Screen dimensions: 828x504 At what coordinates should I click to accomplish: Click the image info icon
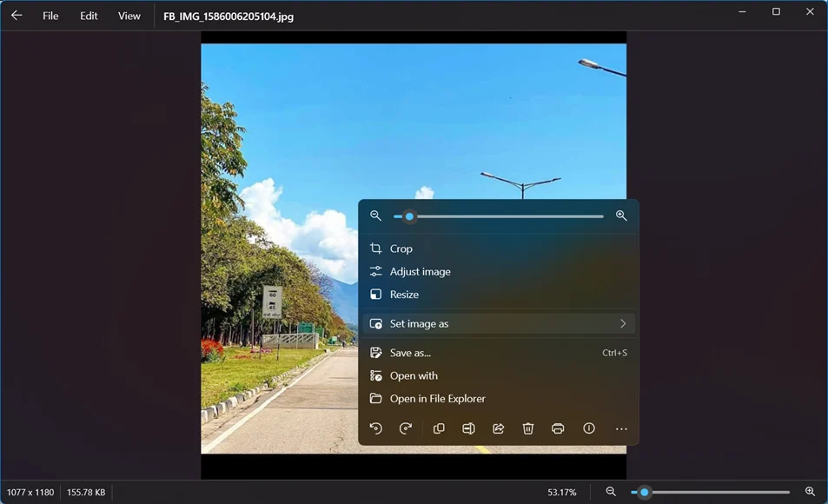click(x=589, y=428)
